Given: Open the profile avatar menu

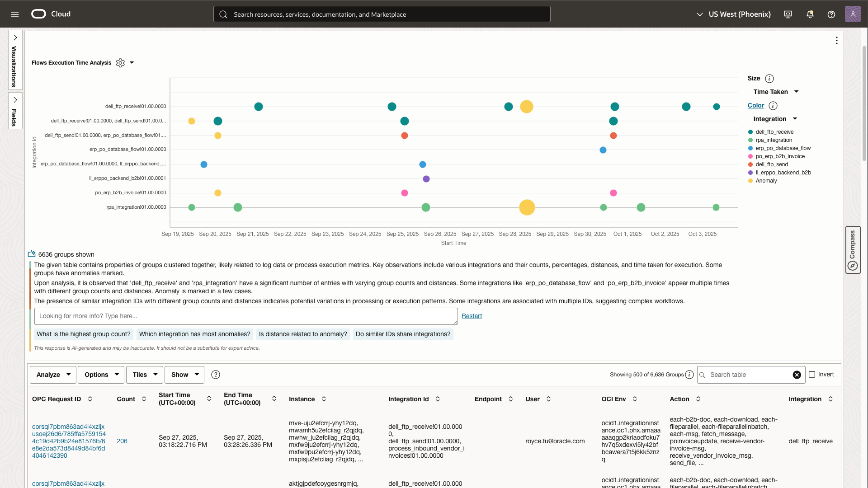Looking at the screenshot, I should 853,14.
